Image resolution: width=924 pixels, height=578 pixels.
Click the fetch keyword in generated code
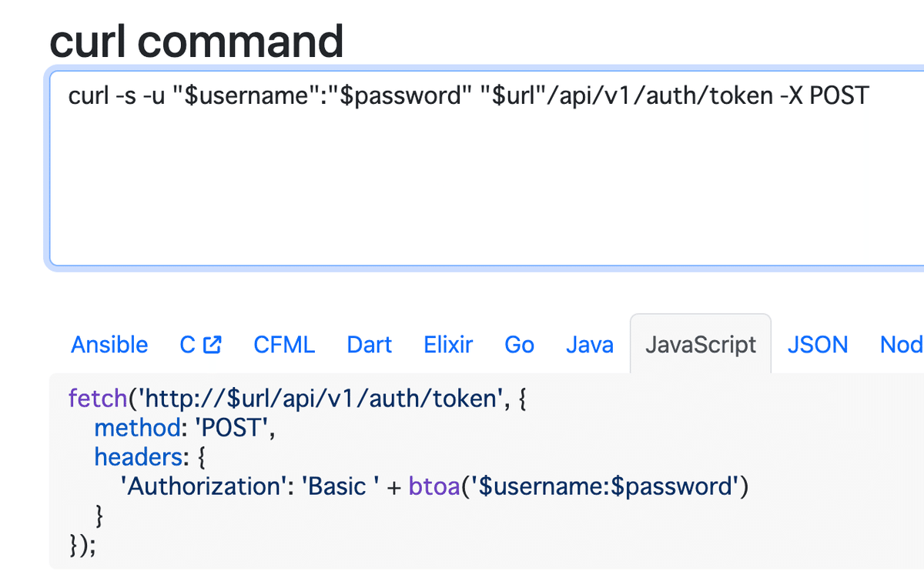[97, 398]
